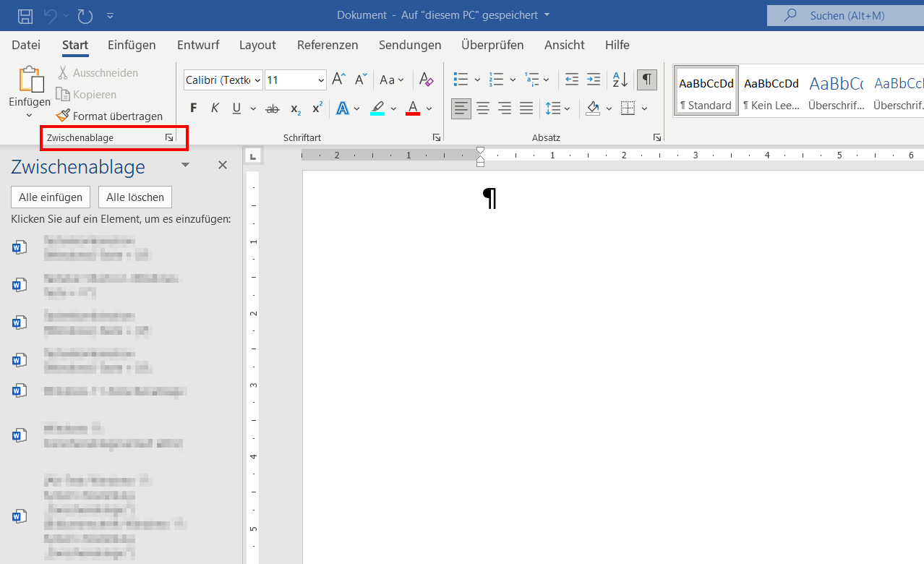Click Alle löschen button

(135, 197)
